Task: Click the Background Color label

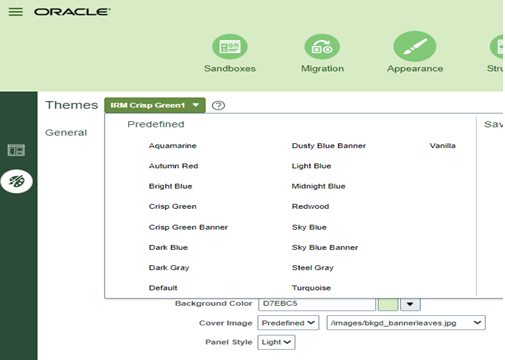Action: pyautogui.click(x=213, y=304)
